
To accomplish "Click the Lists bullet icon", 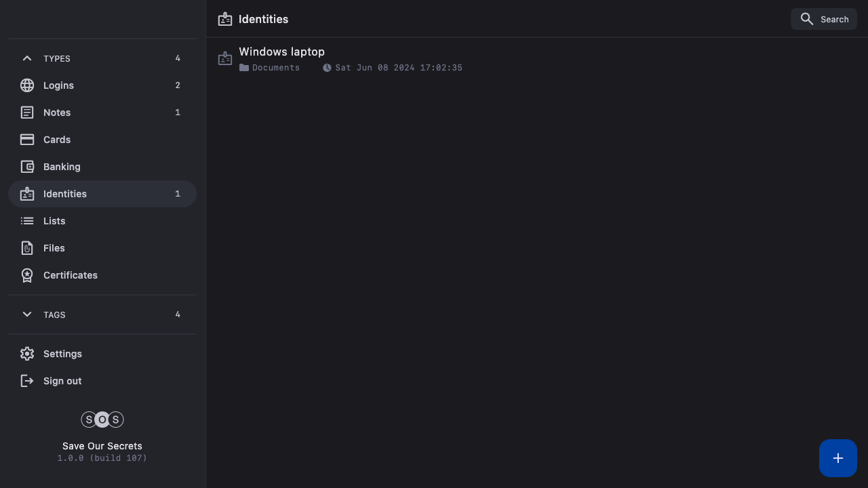I will coord(27,221).
